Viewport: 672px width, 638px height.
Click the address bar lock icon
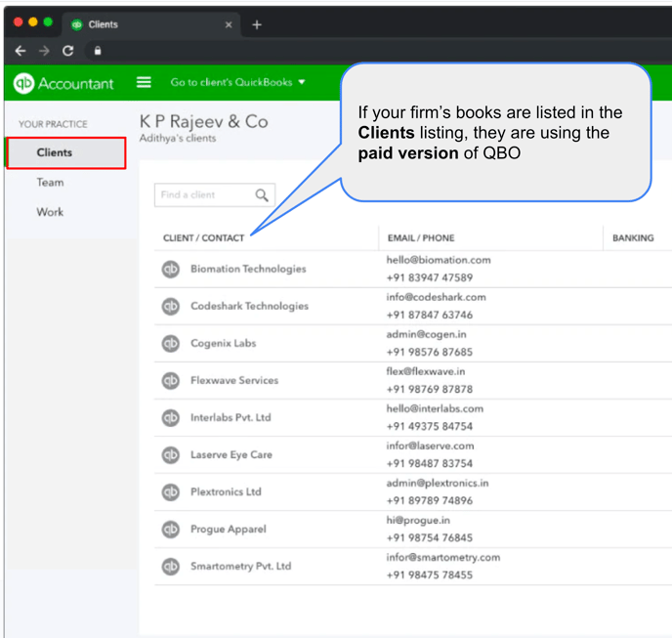click(98, 51)
